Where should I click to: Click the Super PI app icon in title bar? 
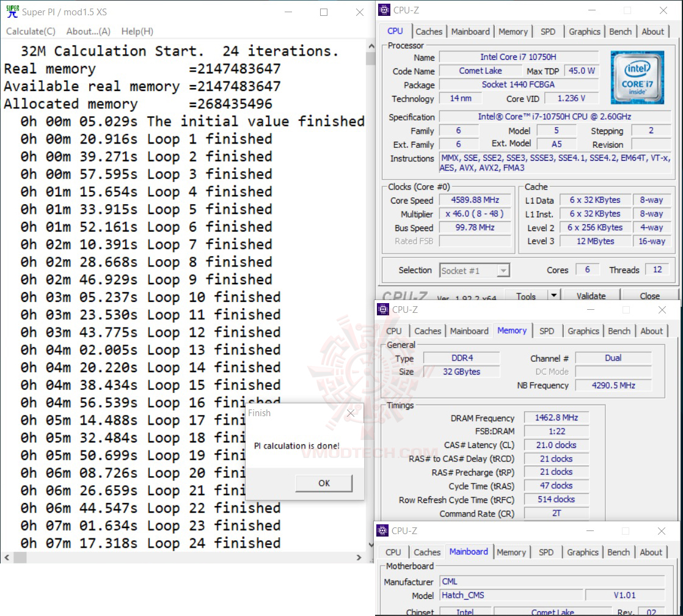pos(12,12)
